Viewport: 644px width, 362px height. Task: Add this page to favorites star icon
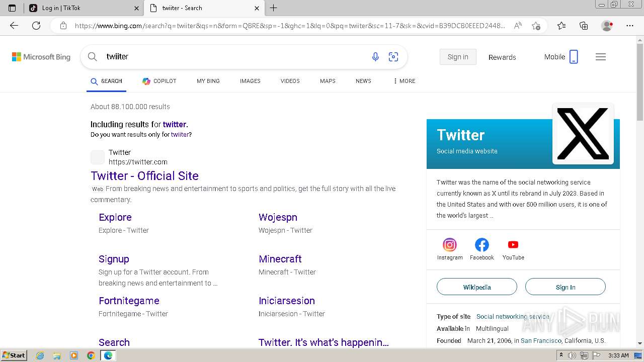point(536,26)
